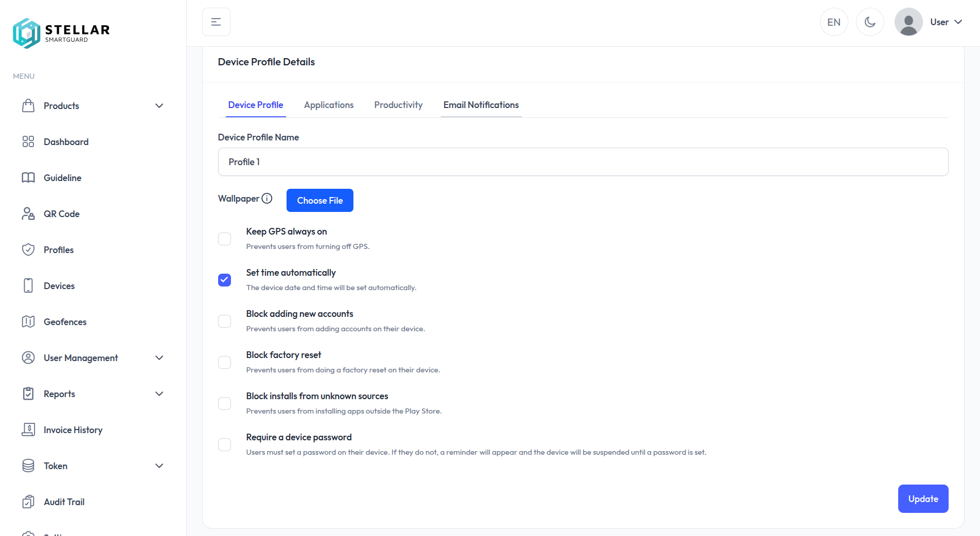
Task: Toggle the sidebar hamburger menu icon
Action: pyautogui.click(x=216, y=22)
